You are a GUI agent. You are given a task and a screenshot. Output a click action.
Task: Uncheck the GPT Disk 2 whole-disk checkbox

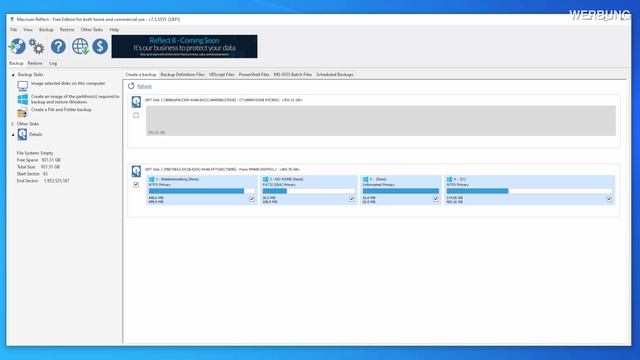136,184
